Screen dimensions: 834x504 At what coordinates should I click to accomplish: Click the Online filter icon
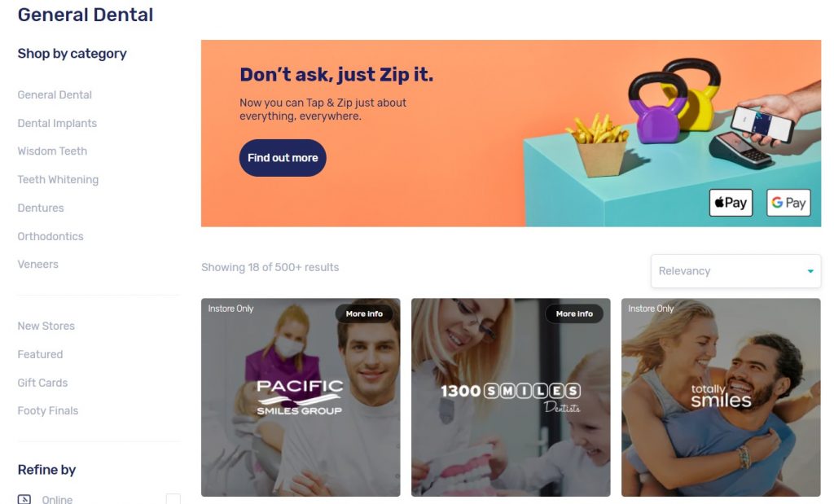coord(24,499)
